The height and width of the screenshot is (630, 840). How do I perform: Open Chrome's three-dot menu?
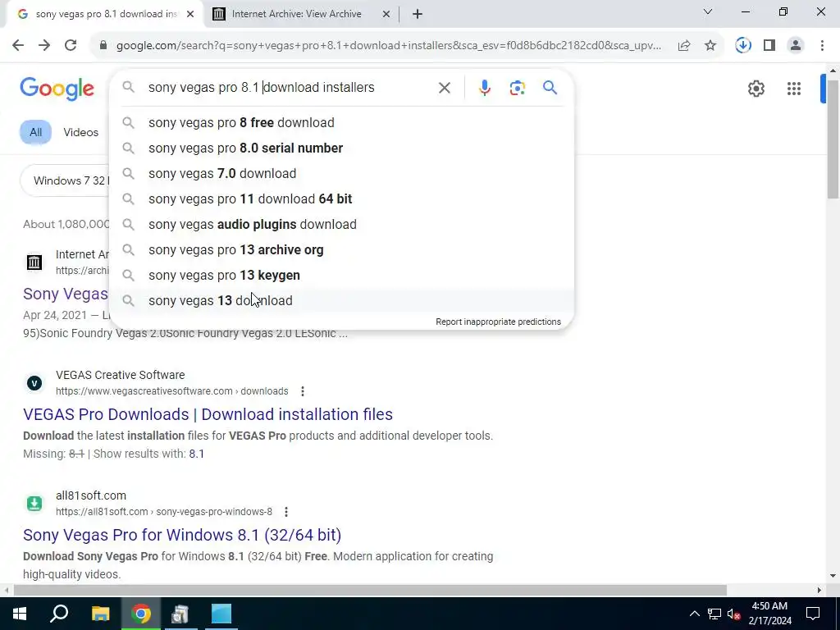point(822,46)
